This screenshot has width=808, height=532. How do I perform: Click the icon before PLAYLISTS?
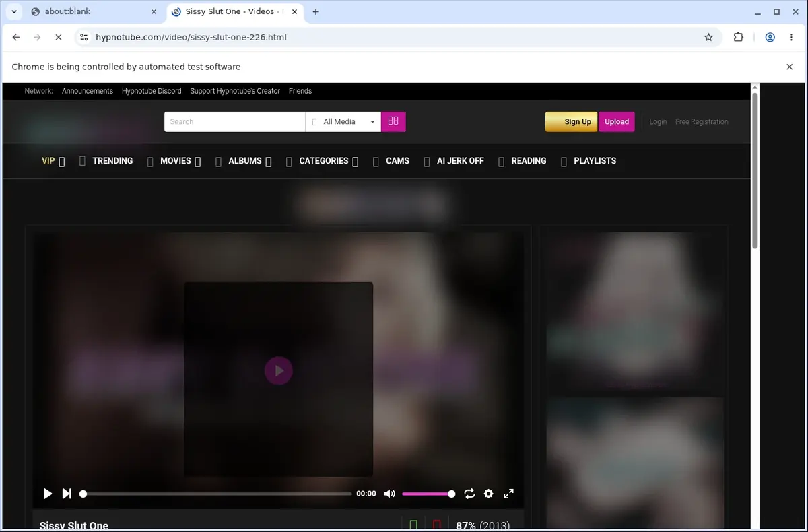pos(564,161)
